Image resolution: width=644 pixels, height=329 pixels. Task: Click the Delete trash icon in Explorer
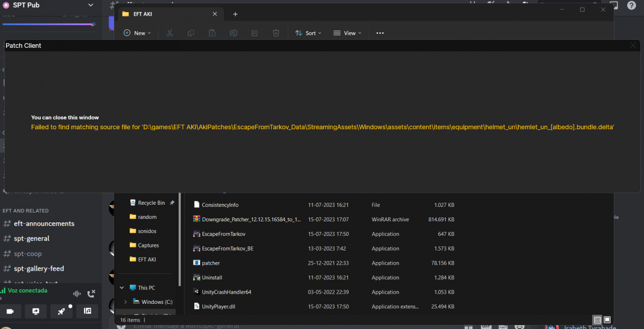click(x=276, y=33)
